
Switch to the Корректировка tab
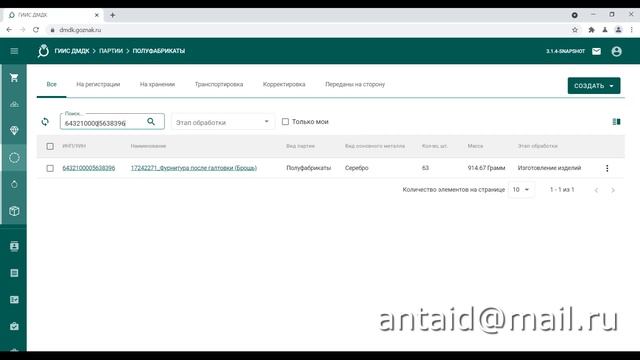(284, 84)
